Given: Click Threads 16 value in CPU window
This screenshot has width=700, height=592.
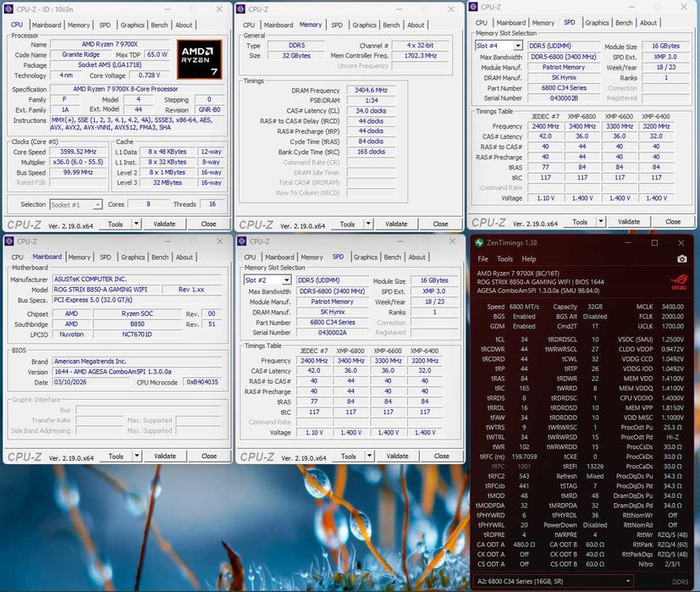Looking at the screenshot, I should pos(212,204).
